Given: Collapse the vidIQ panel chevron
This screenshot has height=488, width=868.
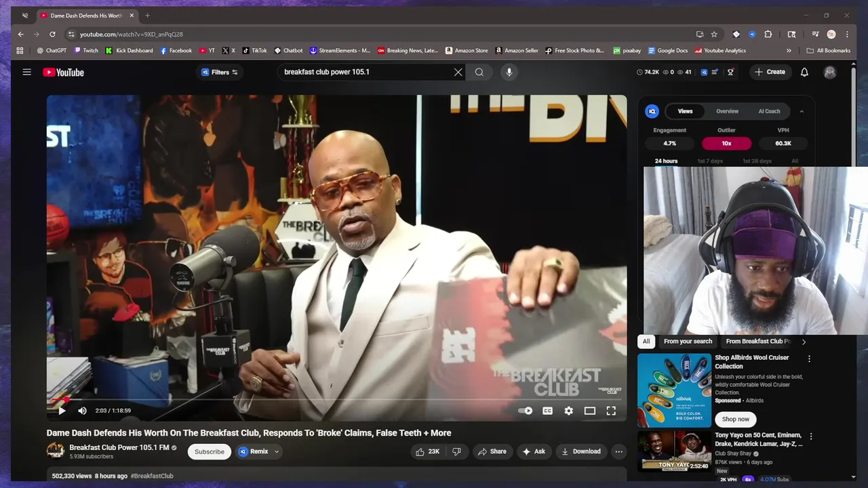Looking at the screenshot, I should tap(802, 111).
